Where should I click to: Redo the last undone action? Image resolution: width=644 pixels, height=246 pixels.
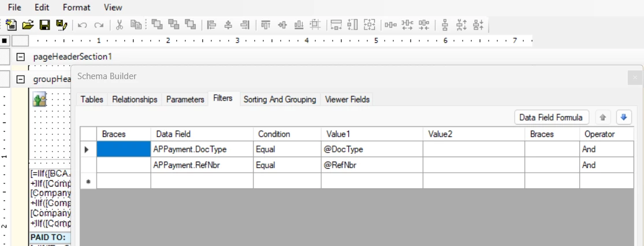pyautogui.click(x=99, y=25)
